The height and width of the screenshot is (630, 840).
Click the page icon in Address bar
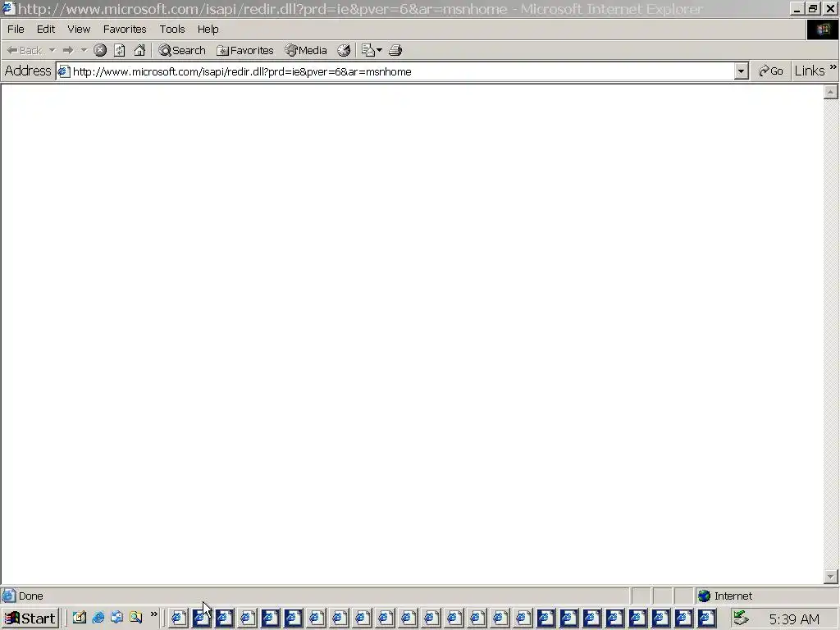point(64,71)
